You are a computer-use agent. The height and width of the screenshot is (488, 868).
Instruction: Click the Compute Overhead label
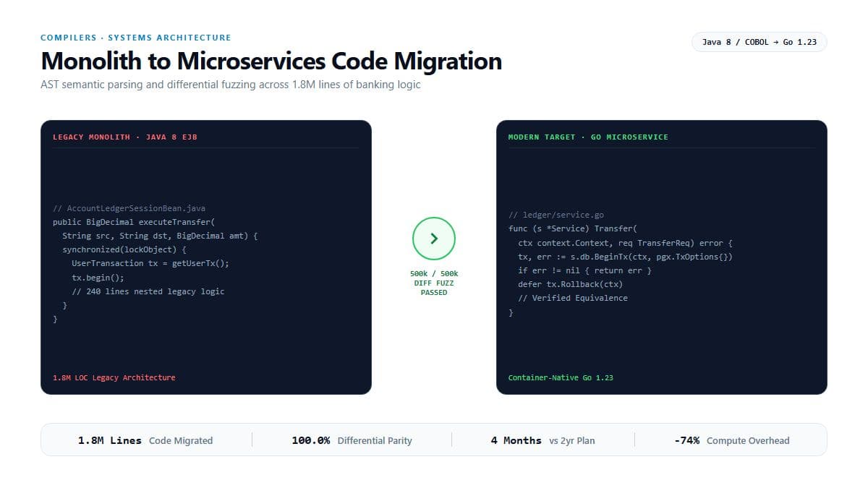[x=748, y=440]
